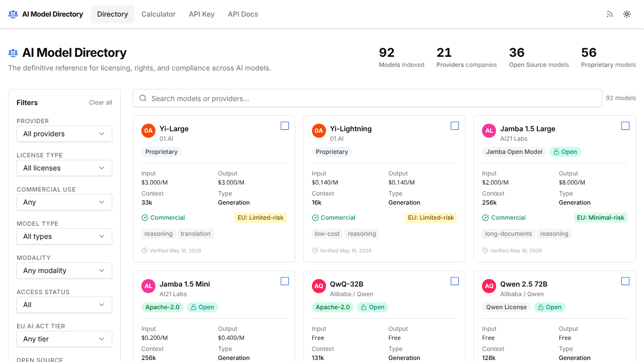The height and width of the screenshot is (362, 644).
Task: Click the Apache-2.0 badge on Jamba 1.5 Mini
Action: tap(163, 307)
